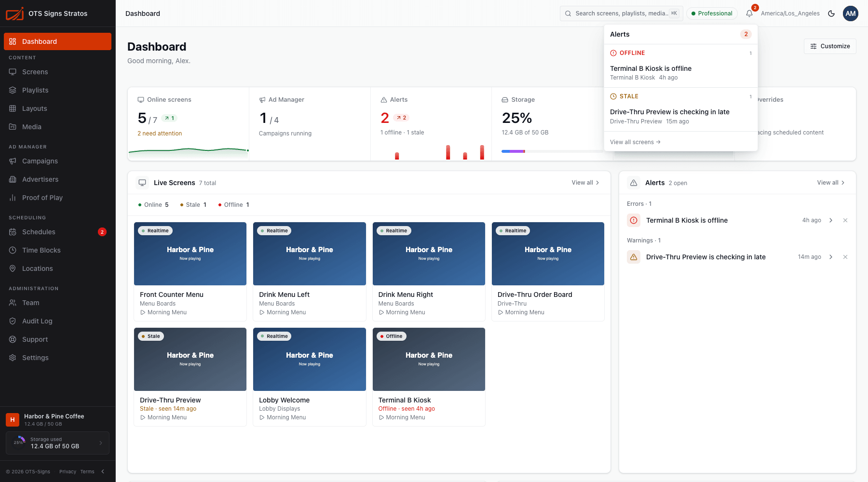Open Support in the sidebar
The width and height of the screenshot is (868, 482).
point(57,339)
